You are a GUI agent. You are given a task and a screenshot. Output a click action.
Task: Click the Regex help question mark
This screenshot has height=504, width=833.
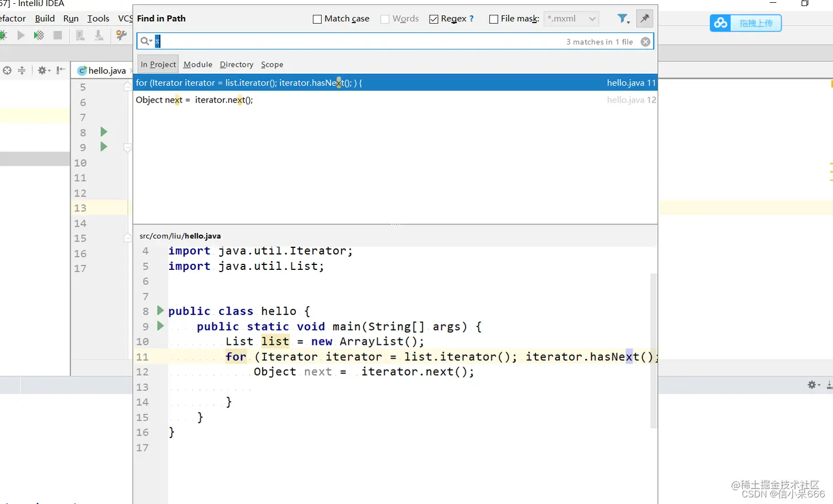point(472,19)
